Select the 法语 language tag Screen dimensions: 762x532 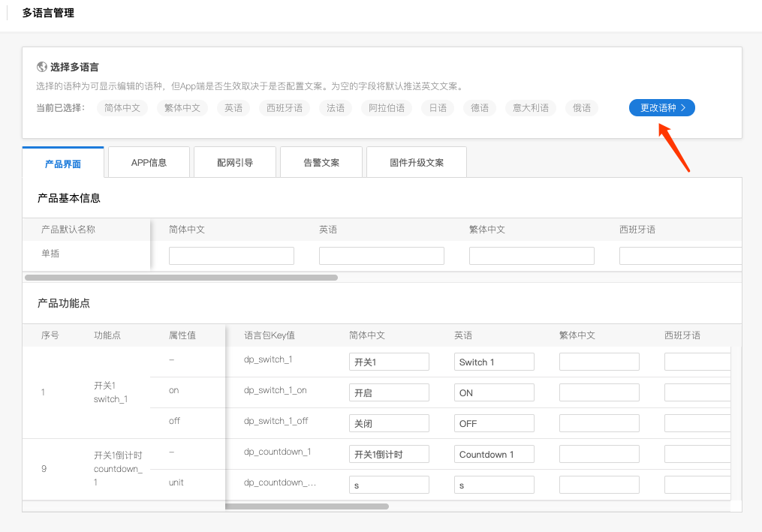[336, 108]
